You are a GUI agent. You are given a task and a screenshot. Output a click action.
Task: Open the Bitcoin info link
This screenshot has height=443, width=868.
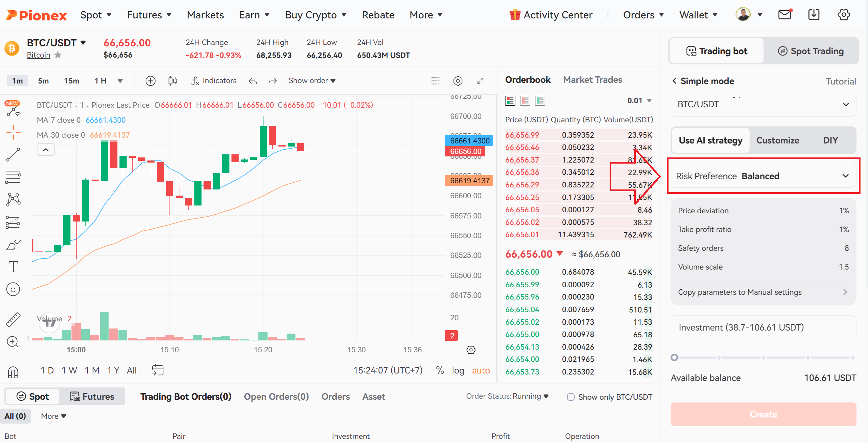click(38, 55)
